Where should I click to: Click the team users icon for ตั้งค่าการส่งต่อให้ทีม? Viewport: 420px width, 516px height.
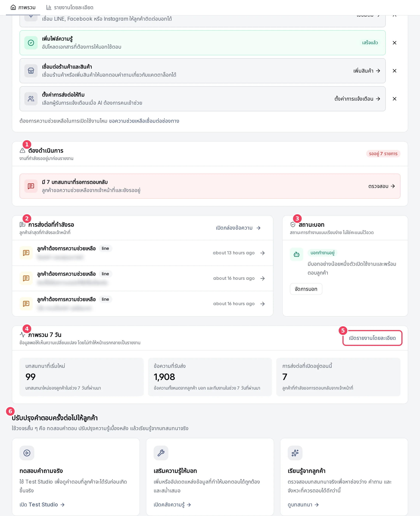(31, 99)
